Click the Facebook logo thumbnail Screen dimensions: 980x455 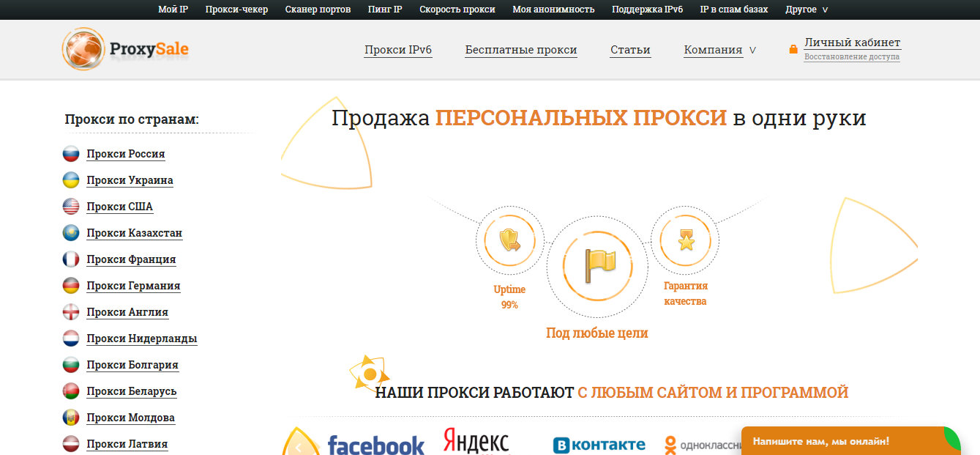coord(375,445)
